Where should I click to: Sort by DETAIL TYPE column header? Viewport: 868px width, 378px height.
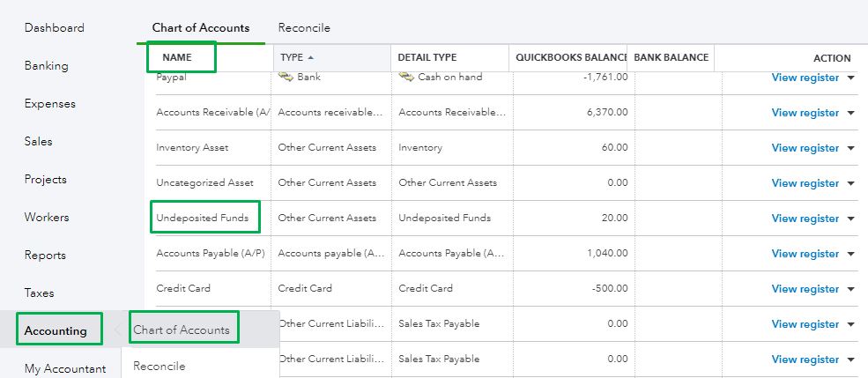(427, 57)
